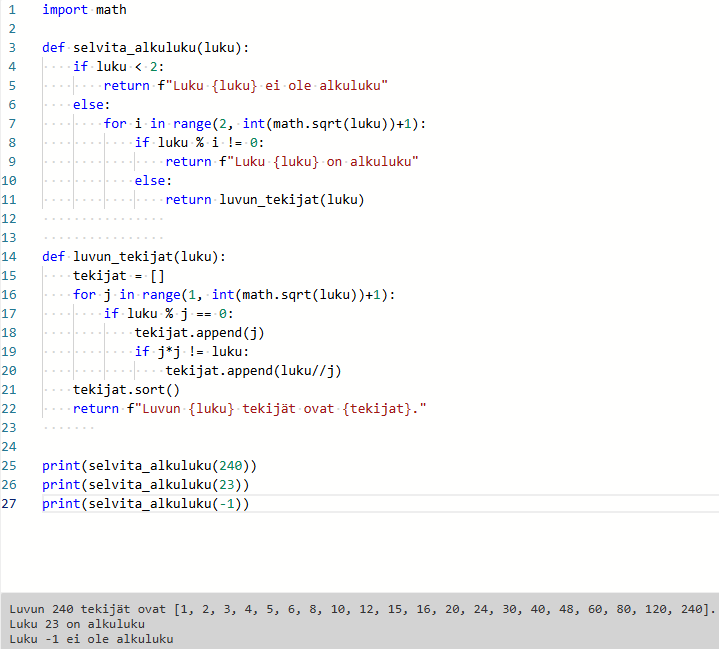
Task: Click the 'import math' statement
Action: pos(84,10)
